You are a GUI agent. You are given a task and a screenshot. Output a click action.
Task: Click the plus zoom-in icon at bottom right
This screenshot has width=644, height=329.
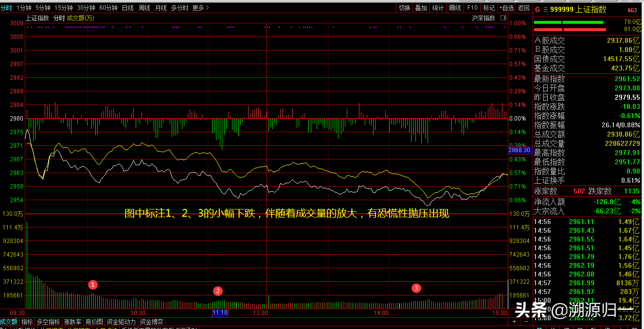515,322
